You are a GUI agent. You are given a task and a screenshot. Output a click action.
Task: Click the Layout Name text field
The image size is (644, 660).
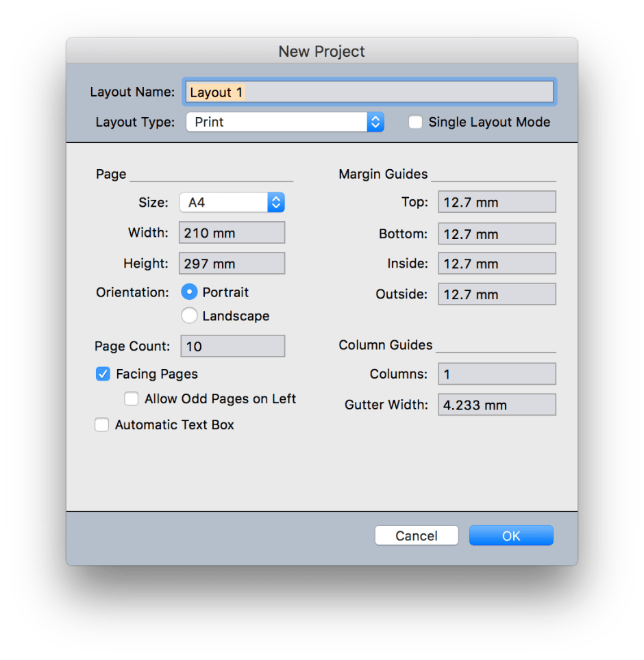pyautogui.click(x=369, y=92)
